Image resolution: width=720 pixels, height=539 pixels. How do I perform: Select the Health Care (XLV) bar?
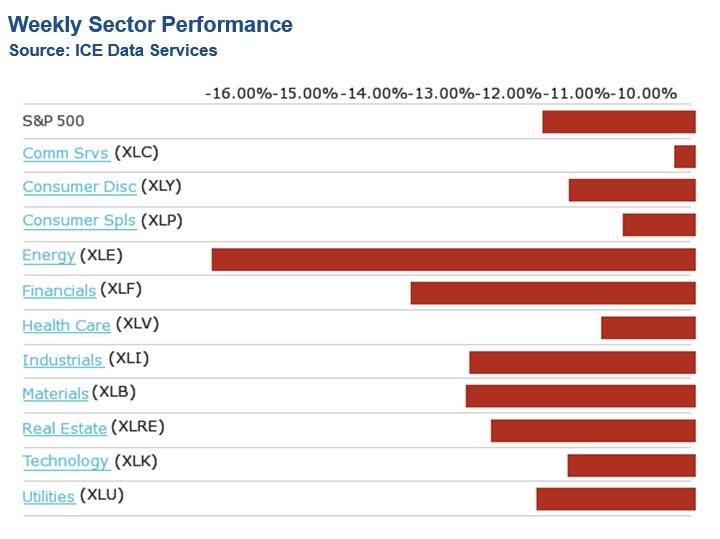click(x=647, y=327)
